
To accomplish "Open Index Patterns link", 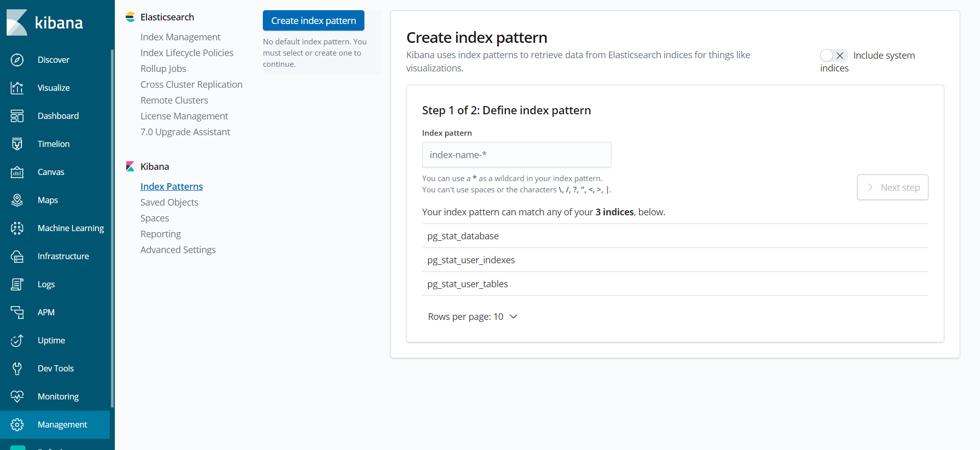I will [171, 186].
